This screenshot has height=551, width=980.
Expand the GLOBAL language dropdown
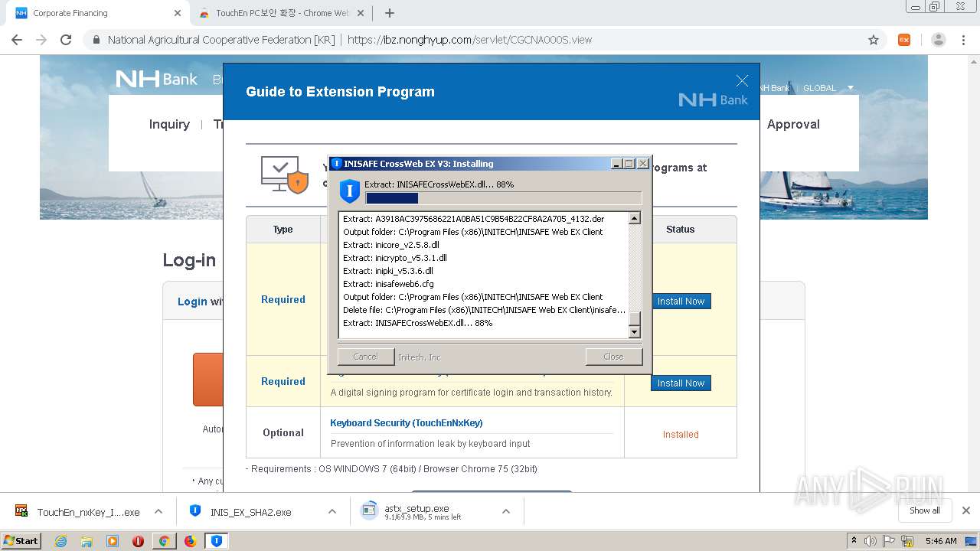pos(828,88)
